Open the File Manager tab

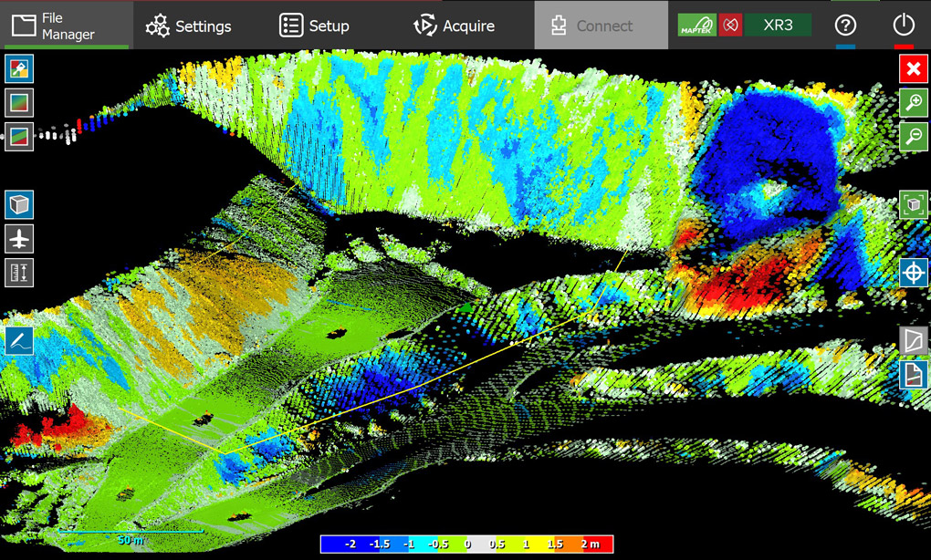pos(67,26)
